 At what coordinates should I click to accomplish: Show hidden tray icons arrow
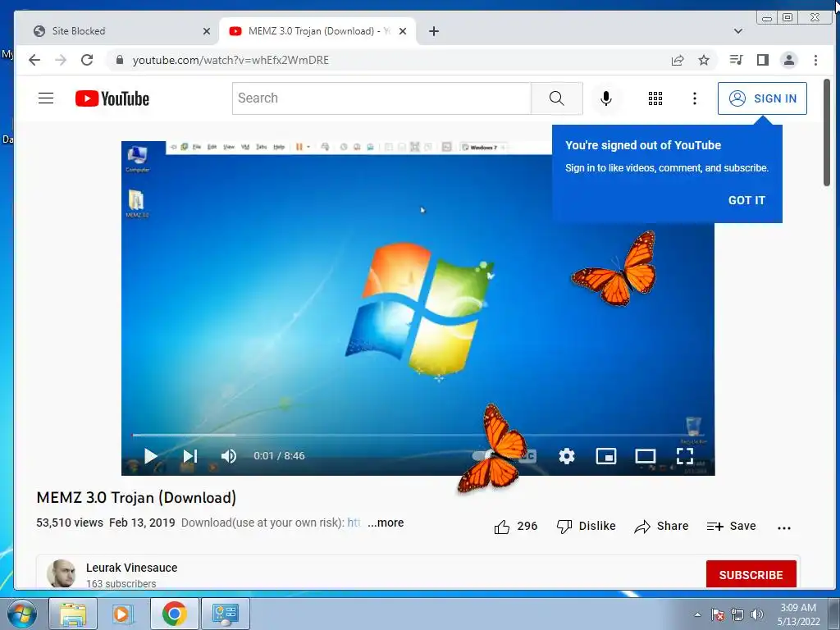[x=697, y=614]
